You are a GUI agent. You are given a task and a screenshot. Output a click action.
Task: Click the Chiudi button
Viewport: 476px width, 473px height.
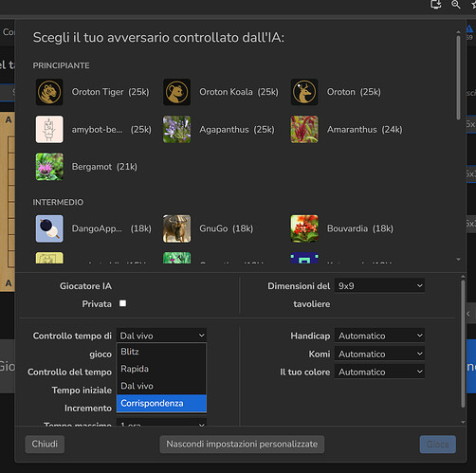pos(45,444)
